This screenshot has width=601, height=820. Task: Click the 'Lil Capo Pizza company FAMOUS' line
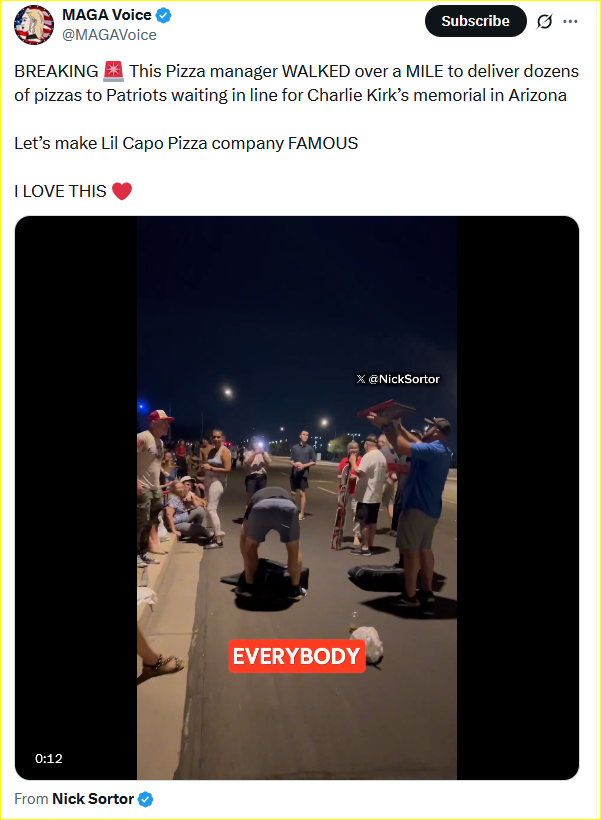pos(186,143)
